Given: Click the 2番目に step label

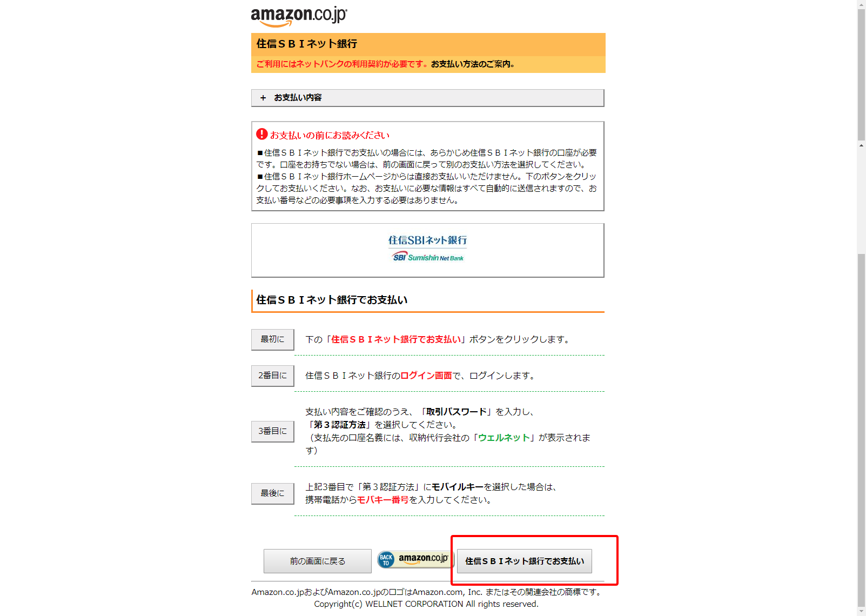Looking at the screenshot, I should click(272, 376).
